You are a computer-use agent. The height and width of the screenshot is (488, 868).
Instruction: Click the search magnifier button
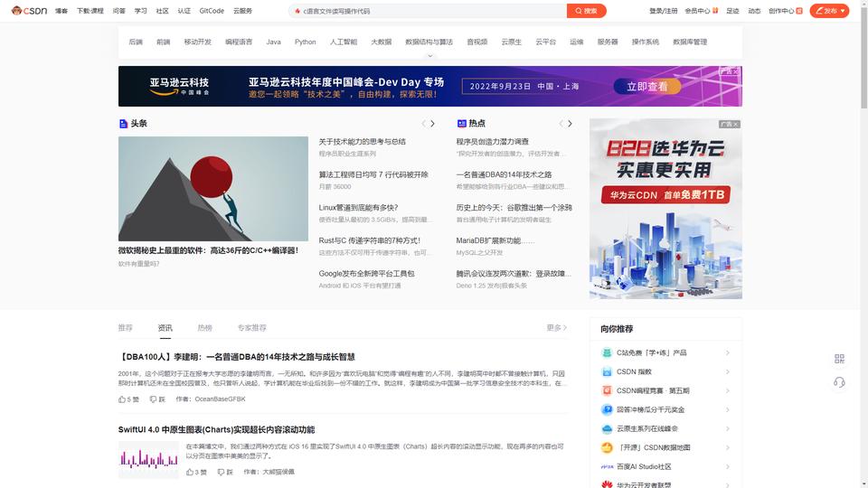(586, 11)
